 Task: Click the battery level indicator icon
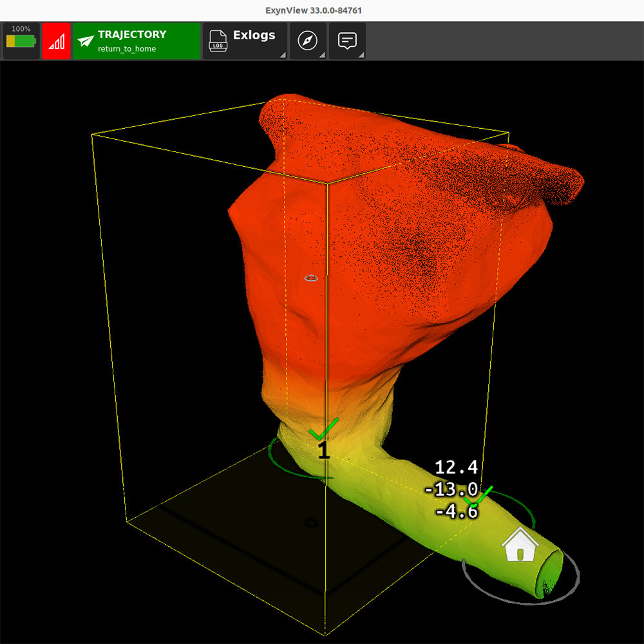(21, 41)
